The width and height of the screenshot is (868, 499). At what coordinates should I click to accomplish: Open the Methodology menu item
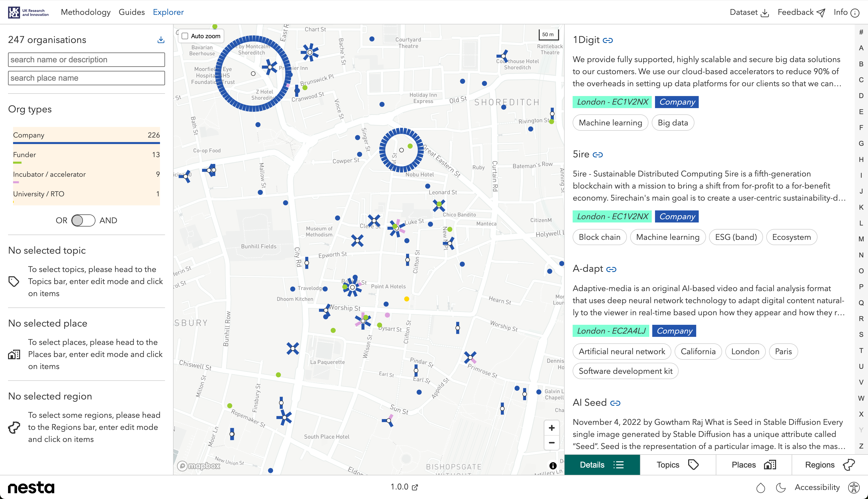[86, 12]
